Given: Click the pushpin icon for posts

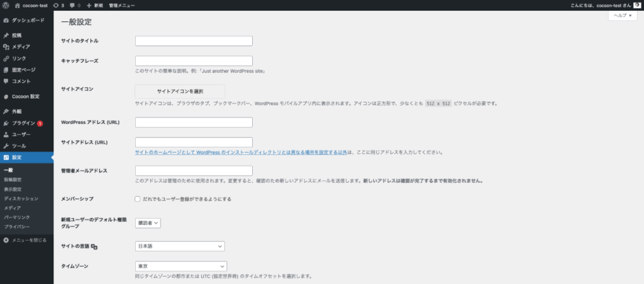Looking at the screenshot, I should coord(6,35).
